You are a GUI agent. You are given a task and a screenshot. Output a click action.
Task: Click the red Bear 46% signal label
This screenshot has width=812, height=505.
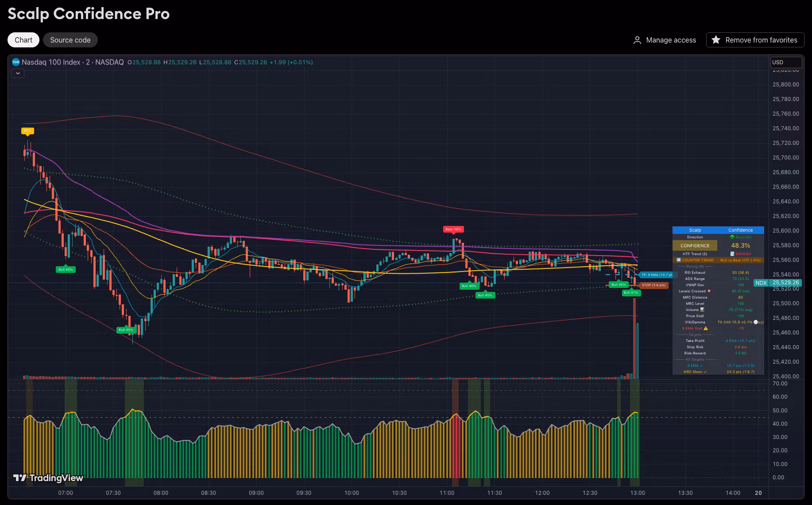point(453,229)
